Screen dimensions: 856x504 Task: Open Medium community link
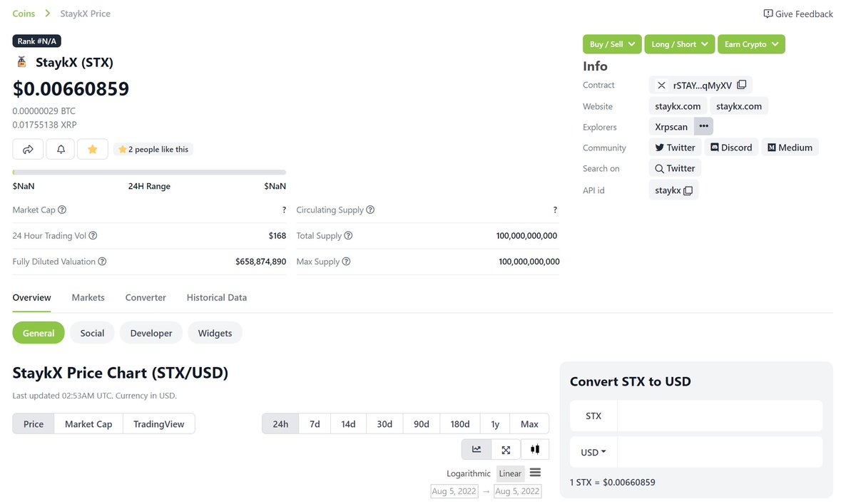click(790, 148)
